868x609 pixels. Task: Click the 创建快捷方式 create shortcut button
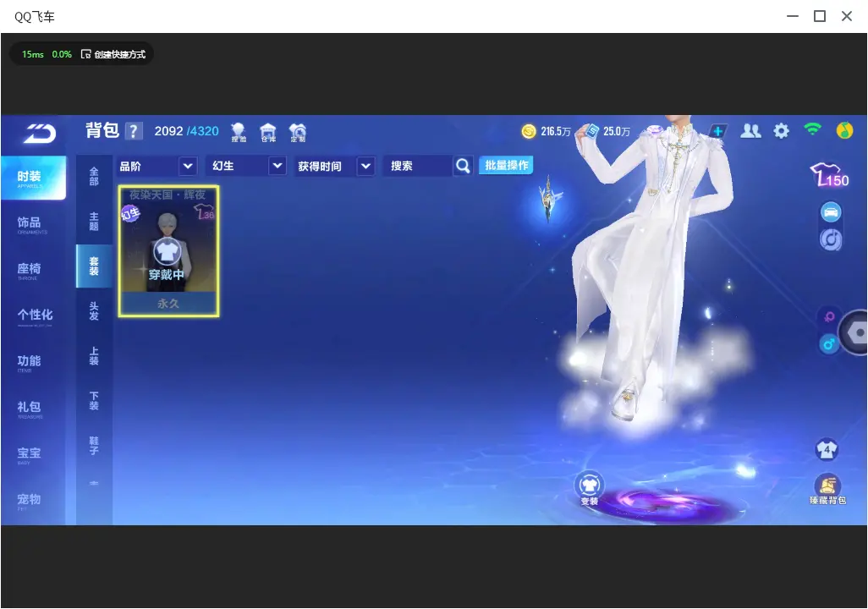(x=113, y=54)
